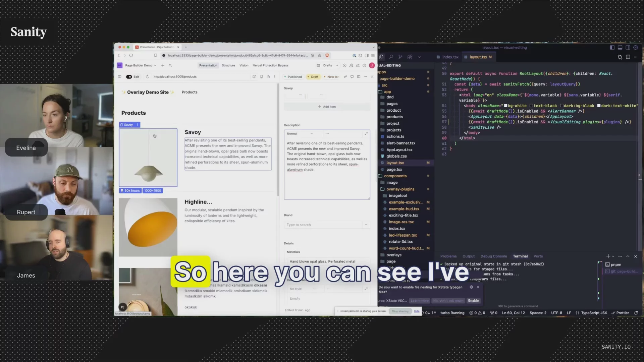Expand the products folder
Viewport: 644px width, 362px height.
click(394, 117)
